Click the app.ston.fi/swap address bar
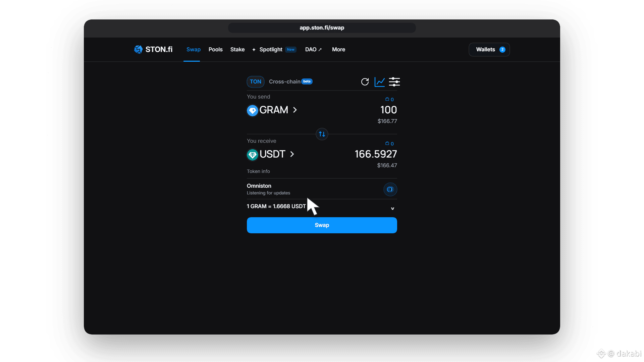This screenshot has height=362, width=644. pos(322,28)
